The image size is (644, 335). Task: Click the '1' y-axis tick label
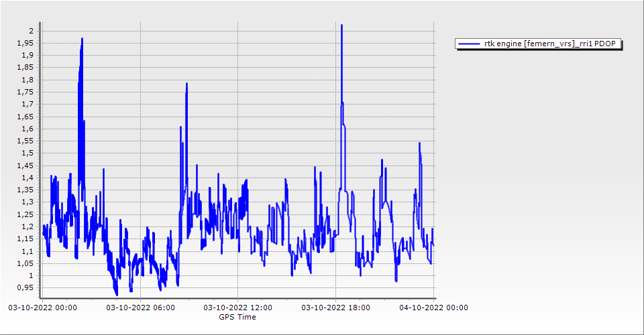tap(30, 275)
